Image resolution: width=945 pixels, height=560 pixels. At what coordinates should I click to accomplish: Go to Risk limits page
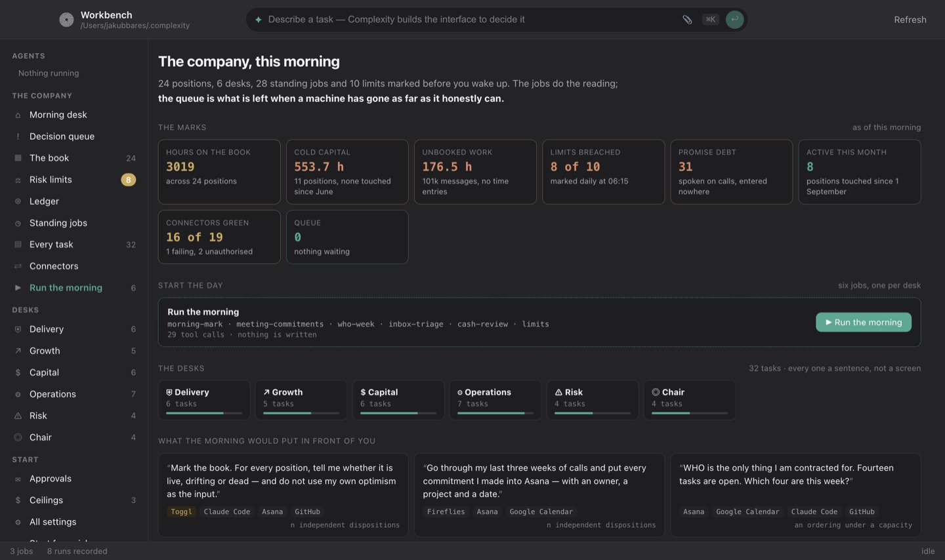pyautogui.click(x=74, y=180)
